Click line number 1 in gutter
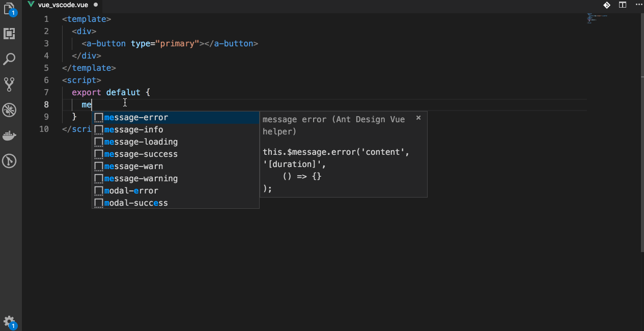This screenshot has height=331, width=644. pos(46,19)
